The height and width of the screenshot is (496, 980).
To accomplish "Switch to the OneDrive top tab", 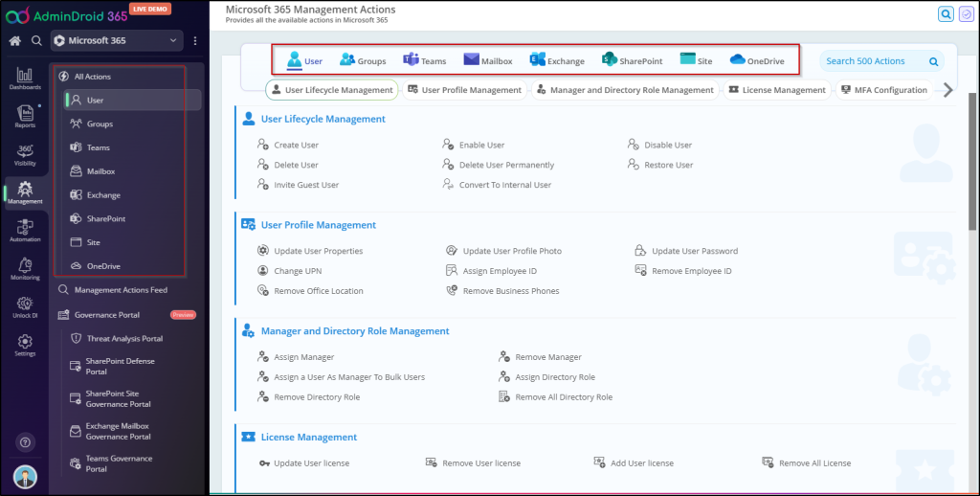I will (757, 60).
